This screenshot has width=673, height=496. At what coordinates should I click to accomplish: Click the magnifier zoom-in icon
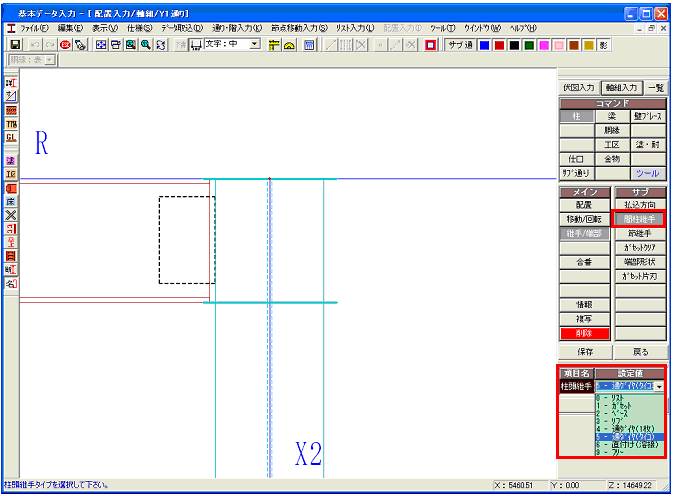146,45
